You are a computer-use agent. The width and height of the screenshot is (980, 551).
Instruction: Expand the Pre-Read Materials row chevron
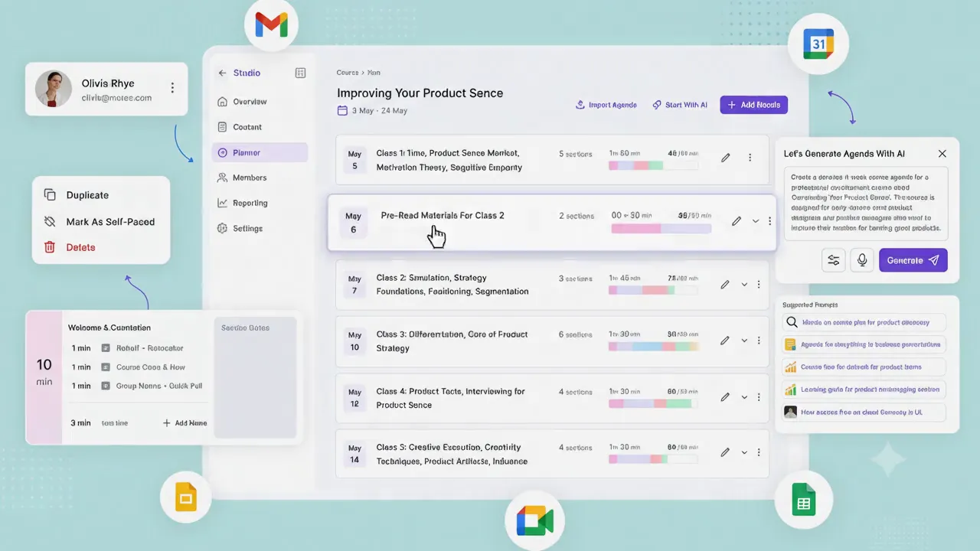click(x=756, y=221)
